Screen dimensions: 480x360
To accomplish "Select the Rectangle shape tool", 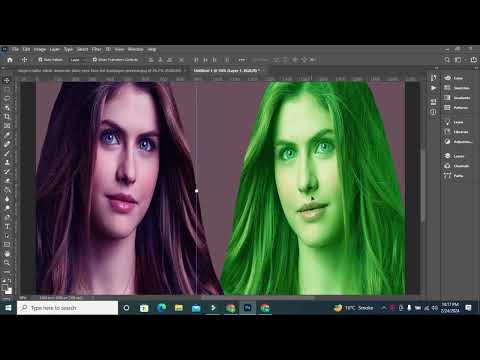I will click(7, 244).
